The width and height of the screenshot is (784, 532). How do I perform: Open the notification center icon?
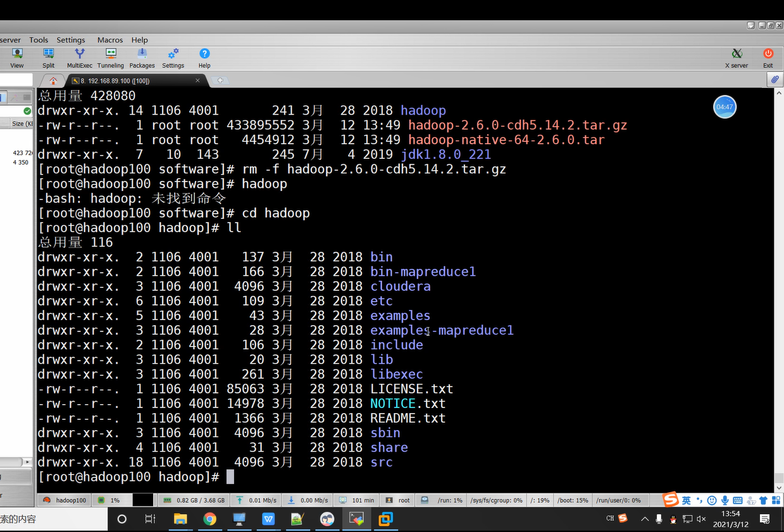764,519
